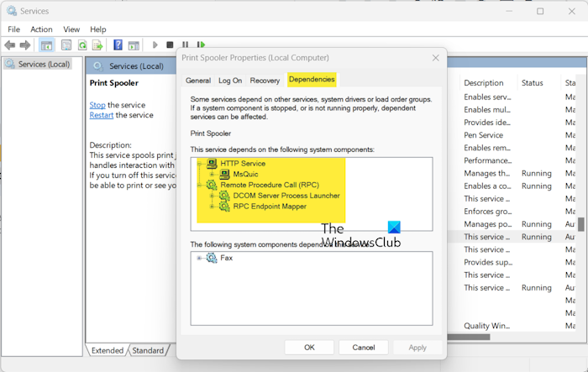Click the Refresh toolbar icon

82,45
